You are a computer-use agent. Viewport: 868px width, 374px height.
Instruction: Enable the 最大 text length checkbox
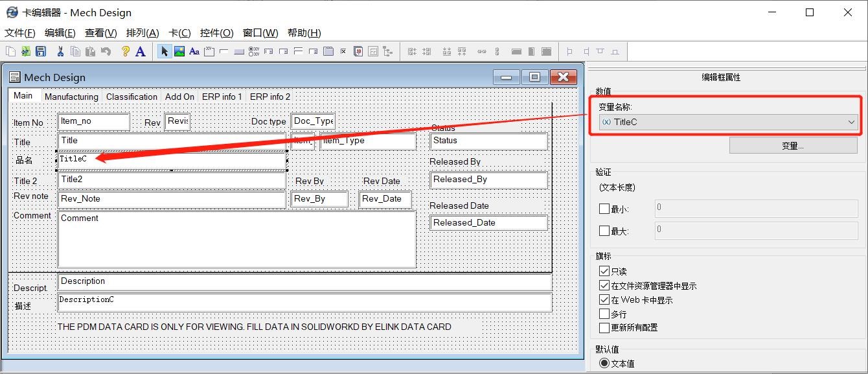604,231
